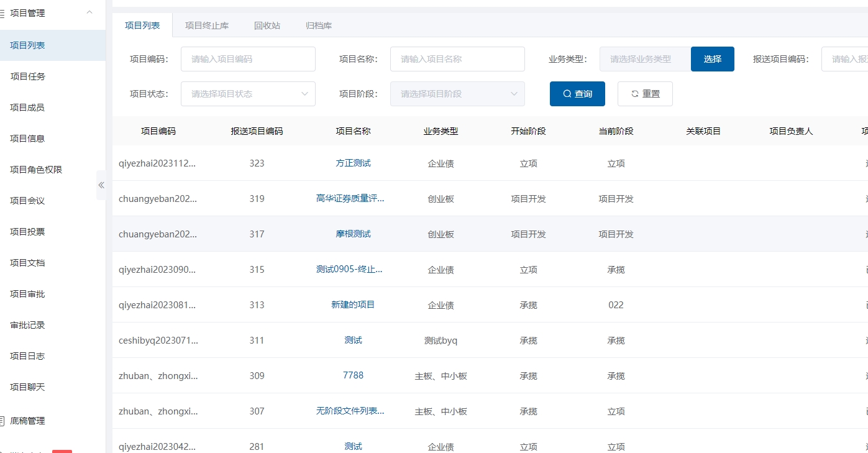The image size is (868, 453).
Task: Open the 项目状态 dropdown
Action: pyautogui.click(x=248, y=94)
